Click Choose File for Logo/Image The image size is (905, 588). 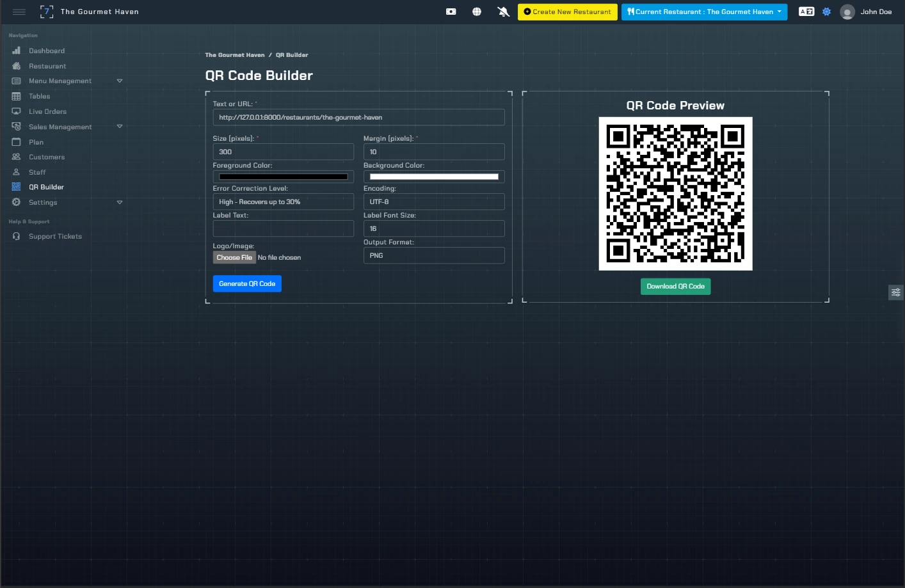234,257
